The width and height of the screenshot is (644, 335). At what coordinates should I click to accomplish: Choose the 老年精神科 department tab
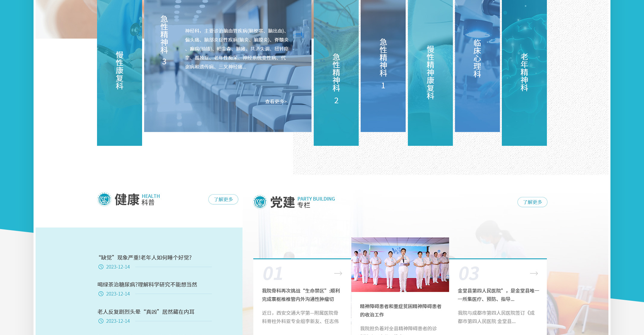click(x=524, y=72)
